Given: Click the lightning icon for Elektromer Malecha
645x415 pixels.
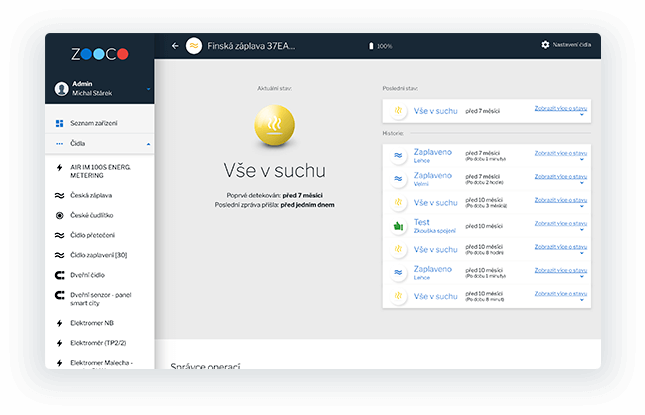Looking at the screenshot, I should pyautogui.click(x=60, y=363).
